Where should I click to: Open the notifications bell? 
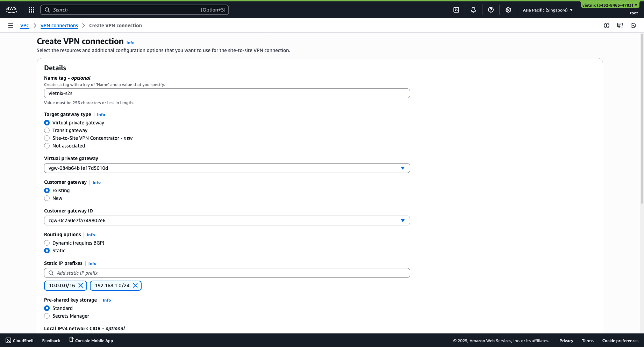473,9
